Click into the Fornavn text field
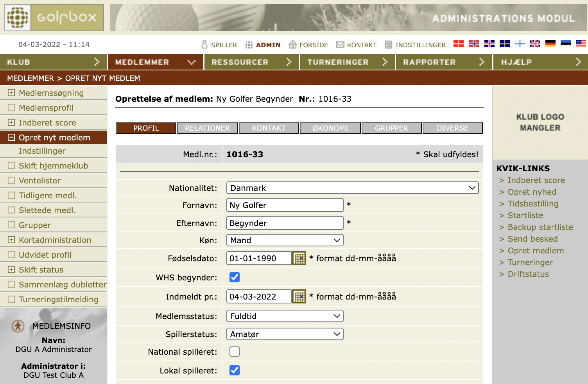Image resolution: width=588 pixels, height=384 pixels. point(285,205)
